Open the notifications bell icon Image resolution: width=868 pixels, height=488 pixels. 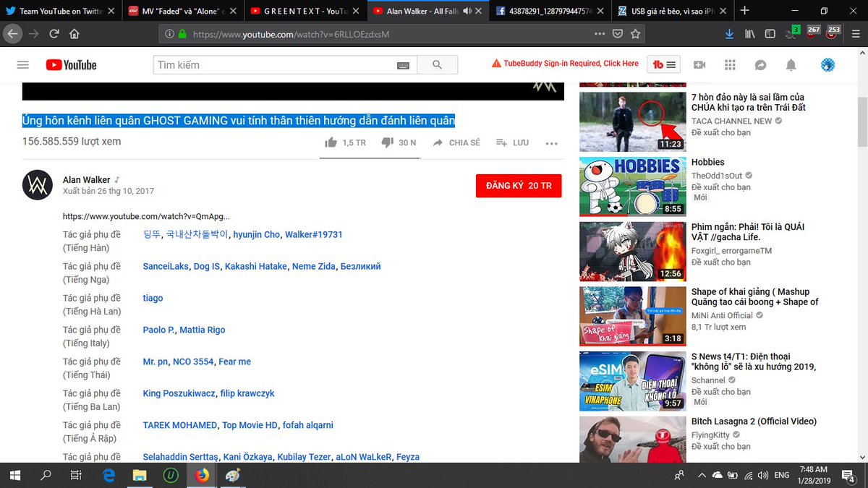pos(791,65)
